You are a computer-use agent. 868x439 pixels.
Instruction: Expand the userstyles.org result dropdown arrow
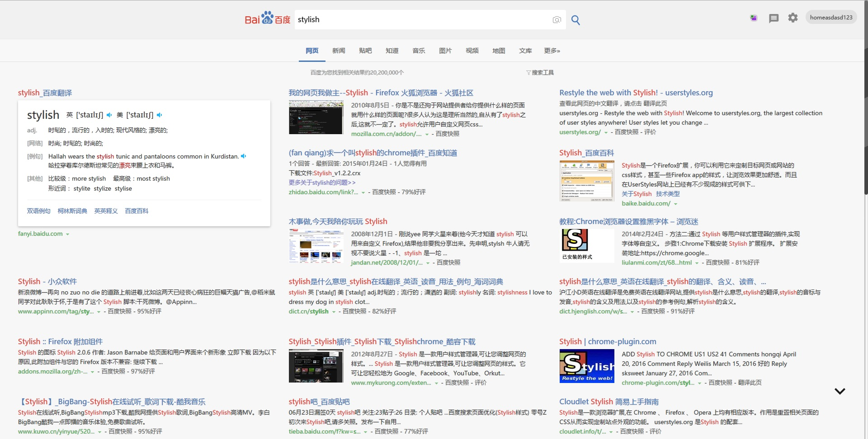tap(606, 133)
